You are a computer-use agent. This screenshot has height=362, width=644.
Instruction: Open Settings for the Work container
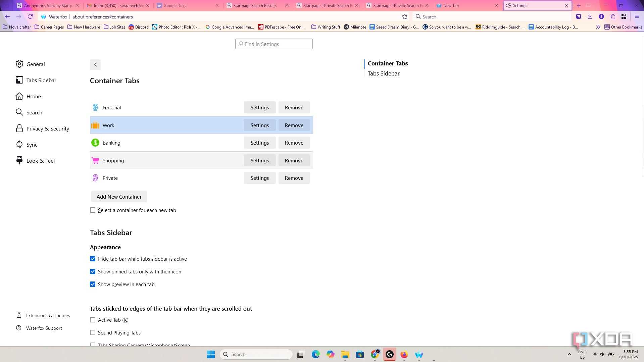click(x=259, y=125)
